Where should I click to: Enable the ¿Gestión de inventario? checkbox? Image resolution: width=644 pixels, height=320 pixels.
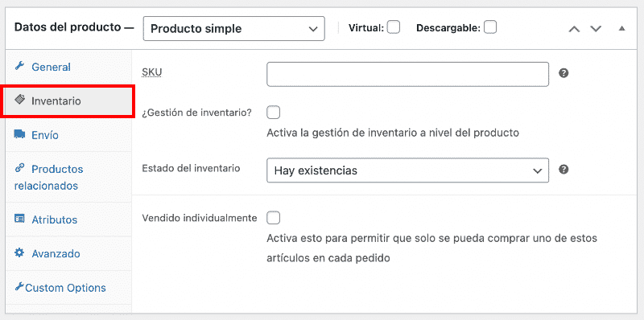tap(273, 113)
